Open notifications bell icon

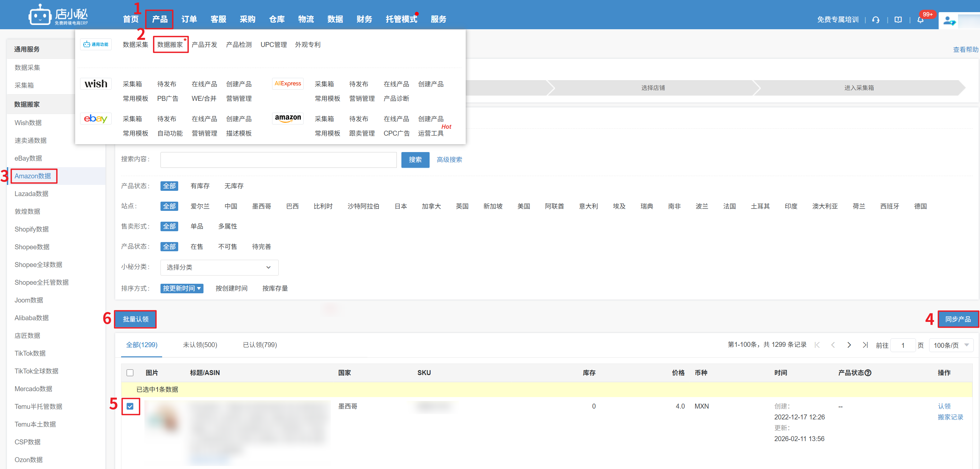click(x=920, y=20)
